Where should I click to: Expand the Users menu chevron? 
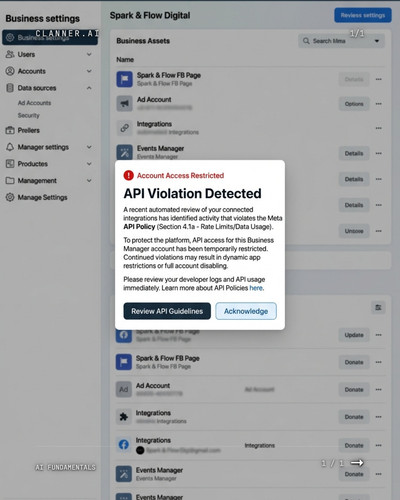click(89, 54)
